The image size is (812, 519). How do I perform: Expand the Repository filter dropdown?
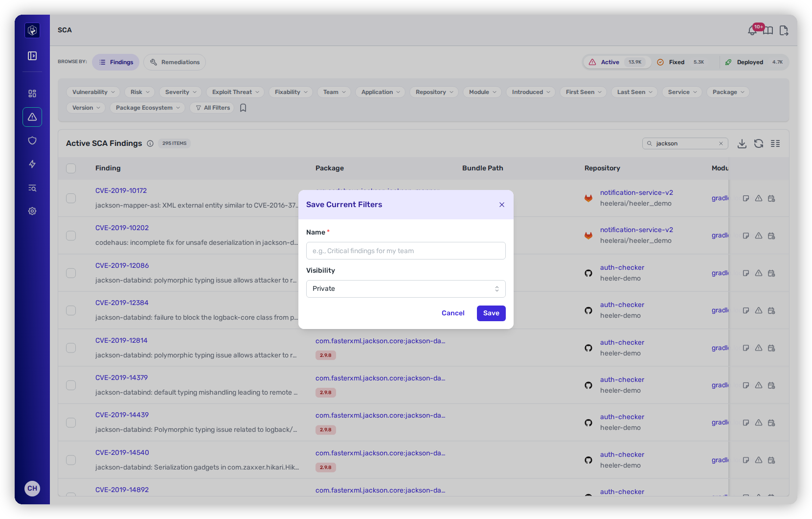(x=434, y=92)
